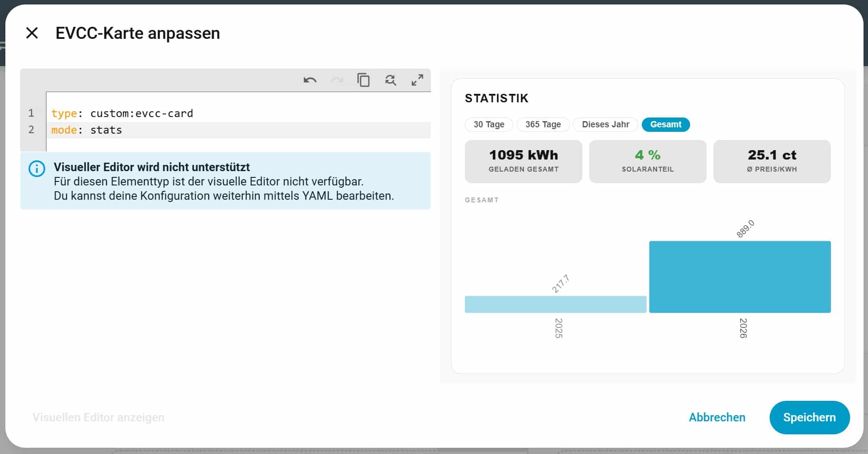Select the 365 Tage range chip
868x454 pixels.
(x=543, y=124)
